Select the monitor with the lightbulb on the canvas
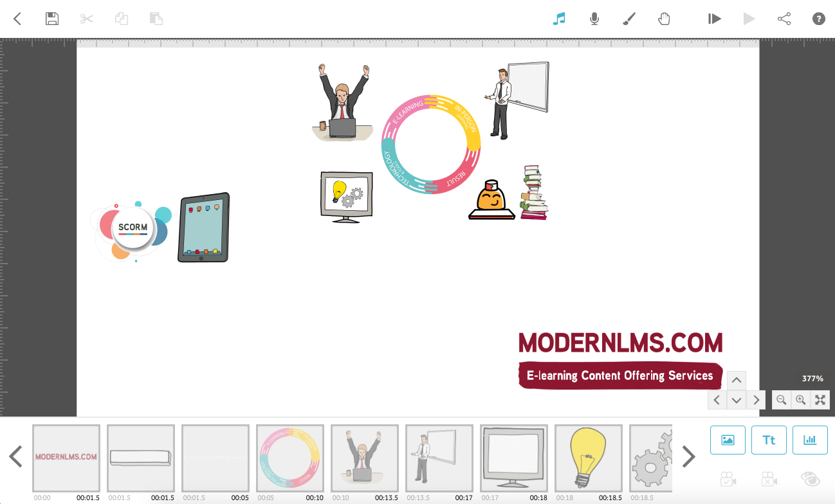Screen dimensions: 835x504 click(347, 197)
